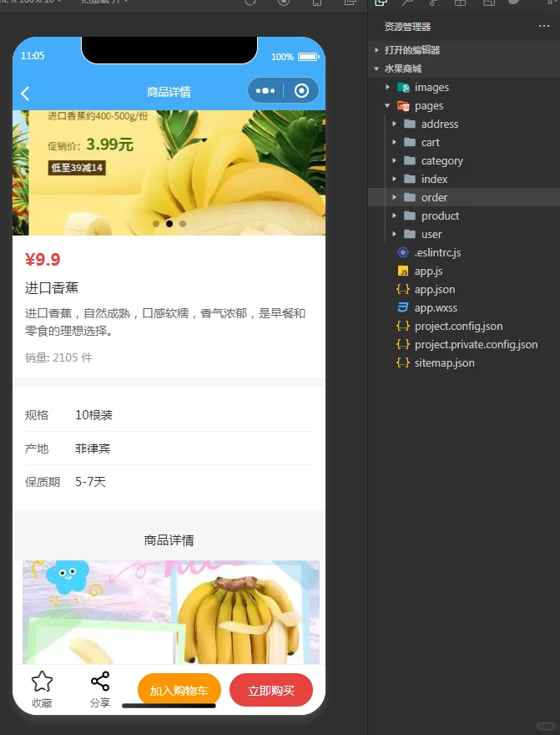
Task: Open the app.js file
Action: pos(428,271)
